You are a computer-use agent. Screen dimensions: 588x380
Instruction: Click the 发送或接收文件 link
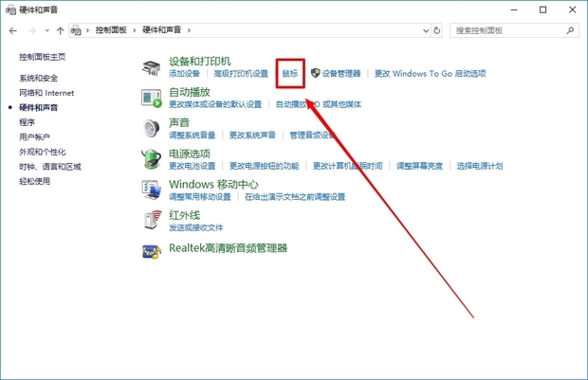(x=196, y=227)
